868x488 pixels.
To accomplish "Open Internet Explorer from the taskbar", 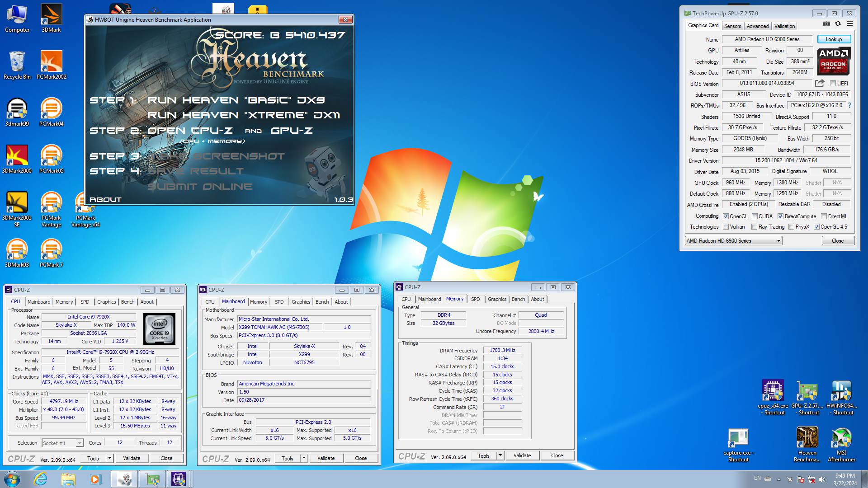I will coord(41,479).
